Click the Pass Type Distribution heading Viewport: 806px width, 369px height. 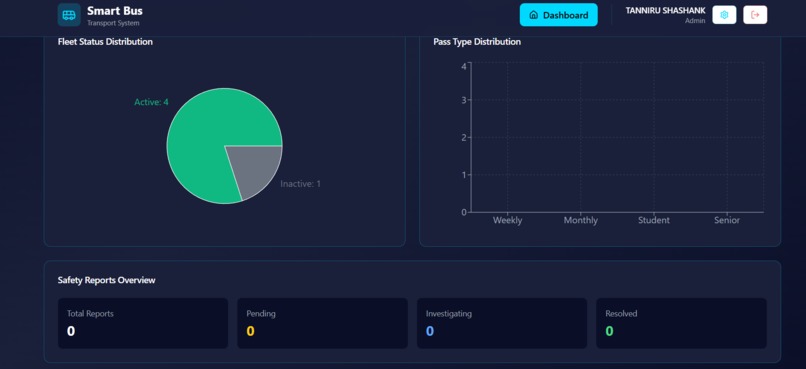(477, 42)
